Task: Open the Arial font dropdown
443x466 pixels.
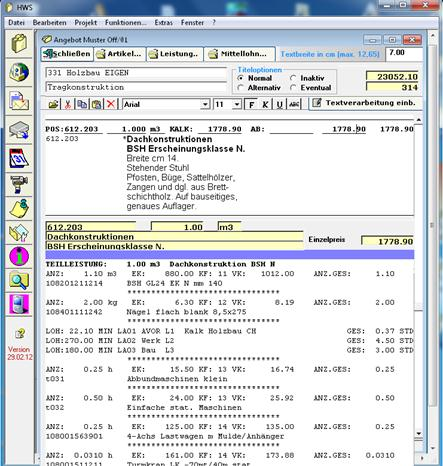Action: coord(205,104)
